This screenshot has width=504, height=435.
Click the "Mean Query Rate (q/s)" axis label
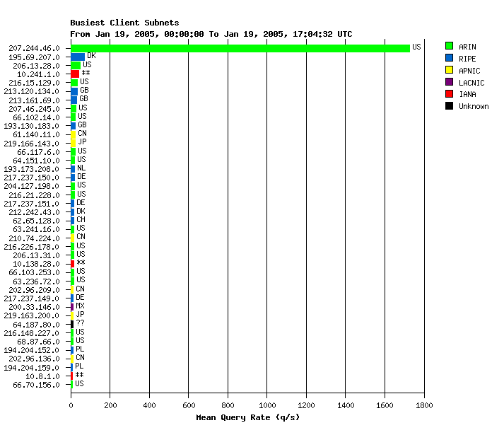(247, 417)
